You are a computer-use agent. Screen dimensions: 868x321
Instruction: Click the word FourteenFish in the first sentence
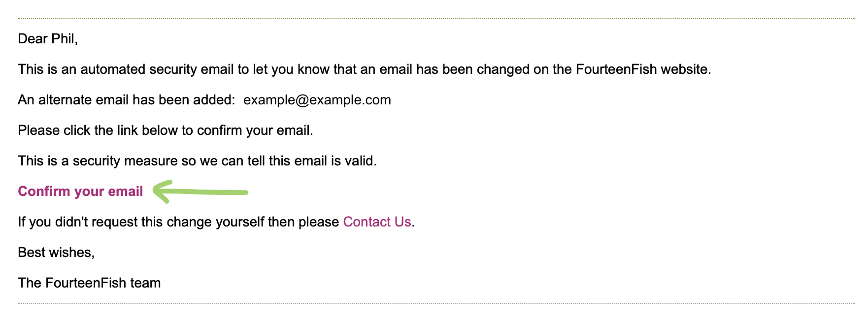(x=616, y=69)
